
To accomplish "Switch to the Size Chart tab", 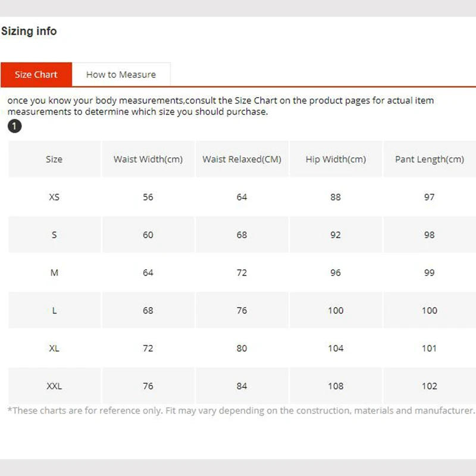I will coord(36,74).
